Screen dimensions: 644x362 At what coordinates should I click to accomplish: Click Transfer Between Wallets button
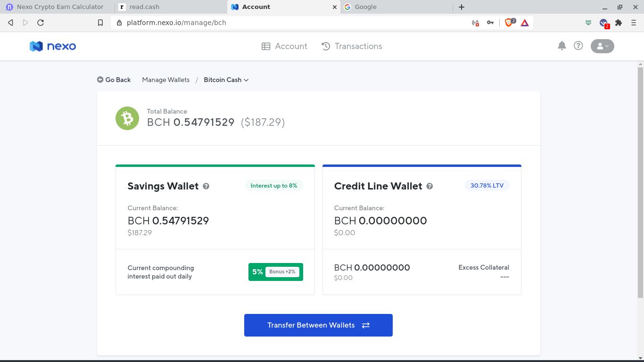[318, 325]
